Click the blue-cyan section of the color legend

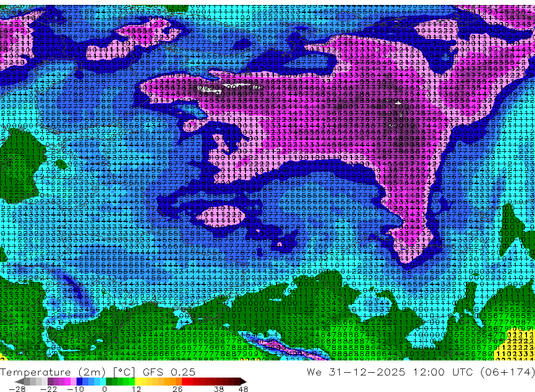[91, 381]
